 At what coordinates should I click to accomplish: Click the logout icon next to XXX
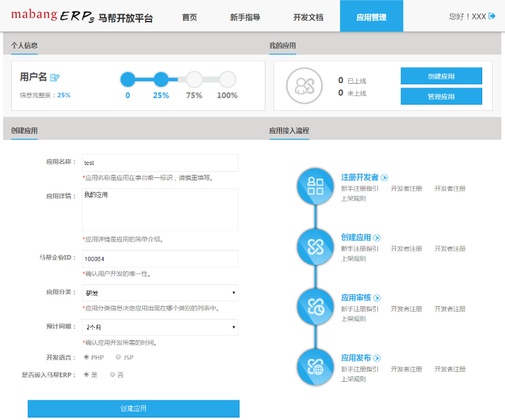(x=492, y=17)
